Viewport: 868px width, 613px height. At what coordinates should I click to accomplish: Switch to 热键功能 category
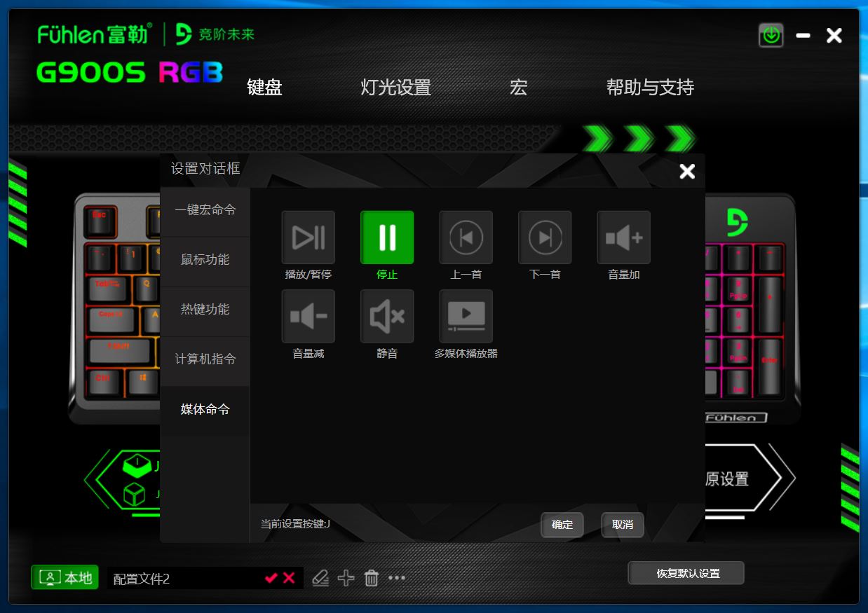205,310
